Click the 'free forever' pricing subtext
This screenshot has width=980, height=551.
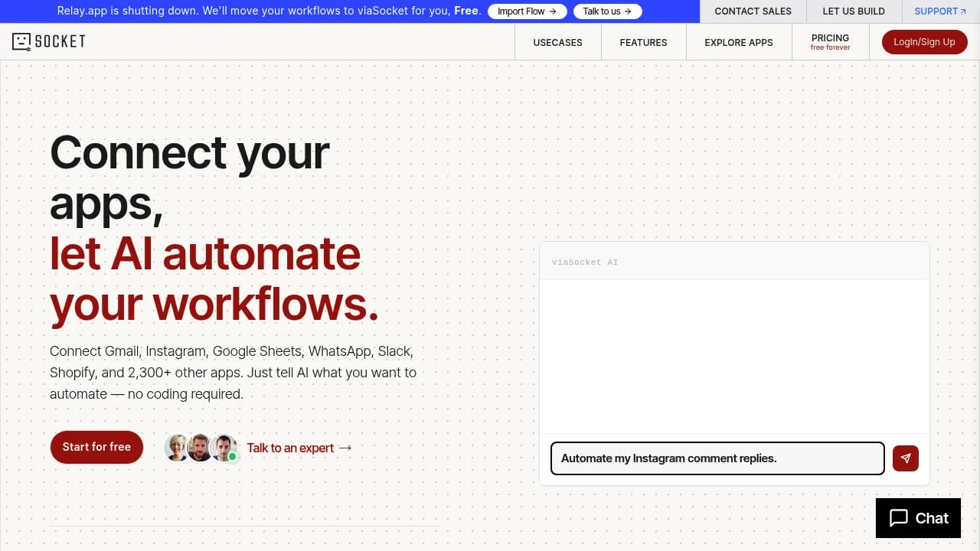pyautogui.click(x=831, y=47)
